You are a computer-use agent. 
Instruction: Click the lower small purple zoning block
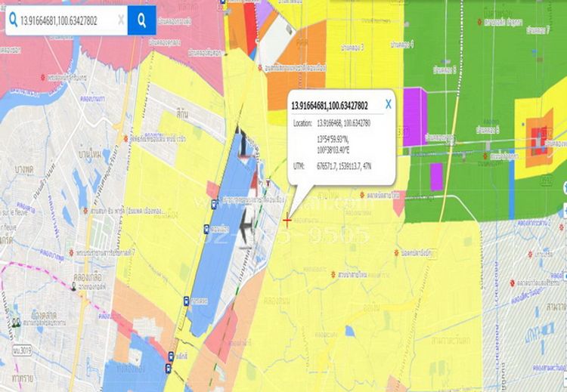click(x=436, y=176)
